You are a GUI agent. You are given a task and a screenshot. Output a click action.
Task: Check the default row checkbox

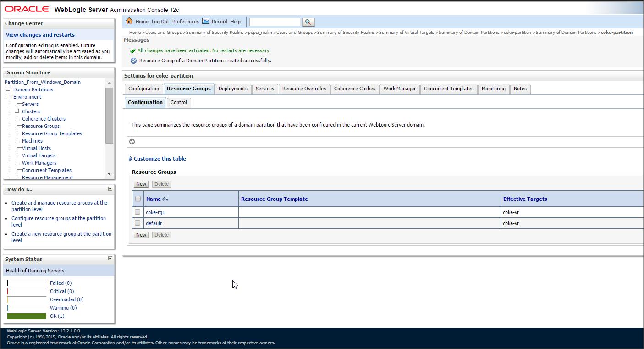pos(138,223)
